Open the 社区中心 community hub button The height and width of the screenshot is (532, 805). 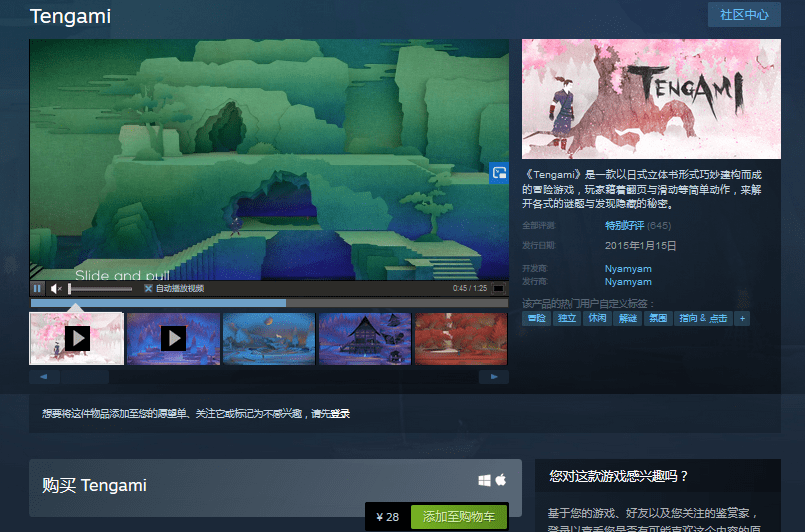744,15
